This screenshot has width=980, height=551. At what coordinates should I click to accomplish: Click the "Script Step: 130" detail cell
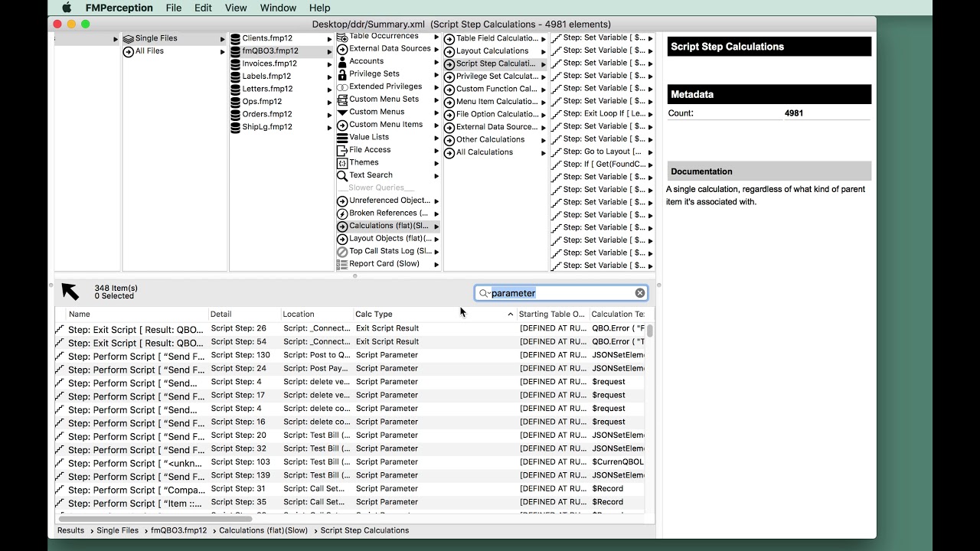pyautogui.click(x=240, y=355)
